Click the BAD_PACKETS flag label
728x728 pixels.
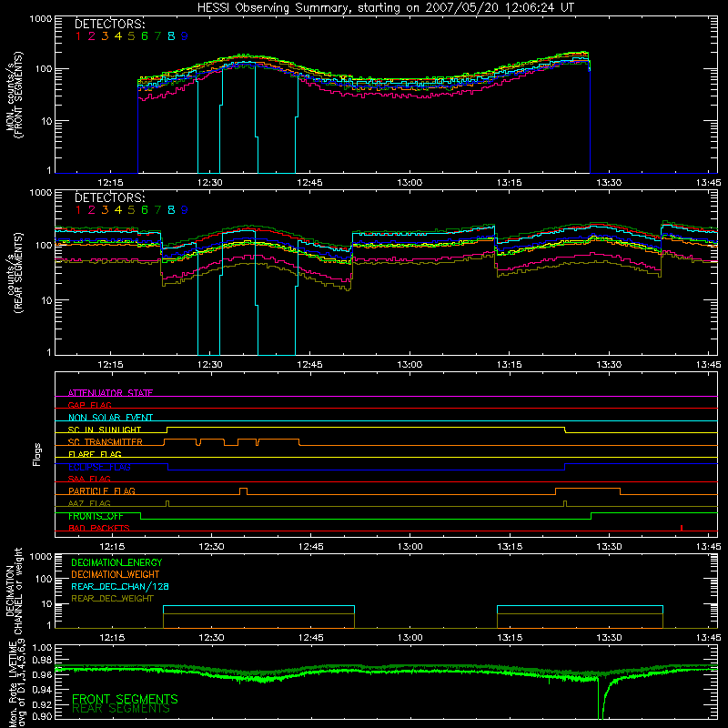coord(99,528)
